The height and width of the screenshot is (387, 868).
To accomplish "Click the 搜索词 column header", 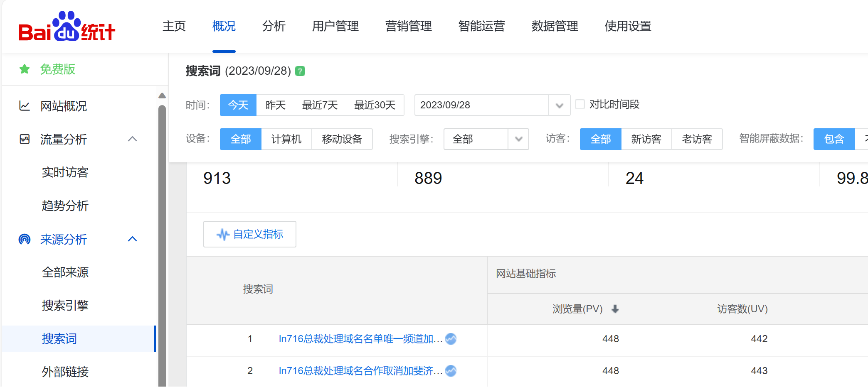I will tap(258, 289).
